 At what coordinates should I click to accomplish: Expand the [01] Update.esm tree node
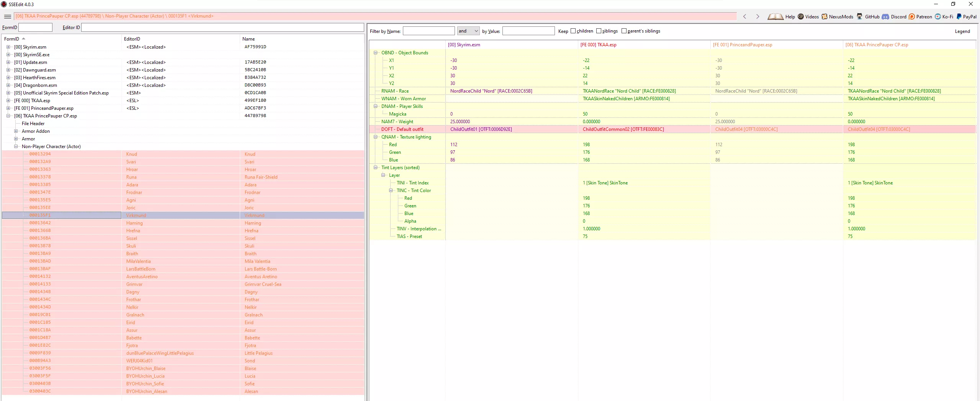click(8, 62)
